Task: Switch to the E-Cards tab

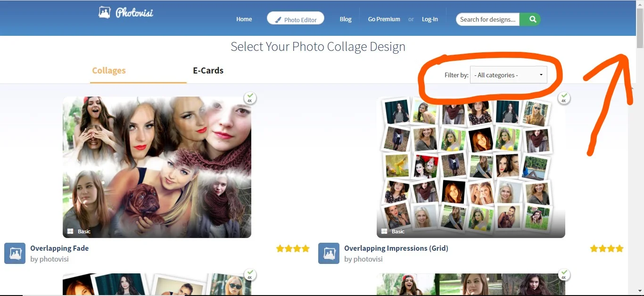Action: coord(208,70)
